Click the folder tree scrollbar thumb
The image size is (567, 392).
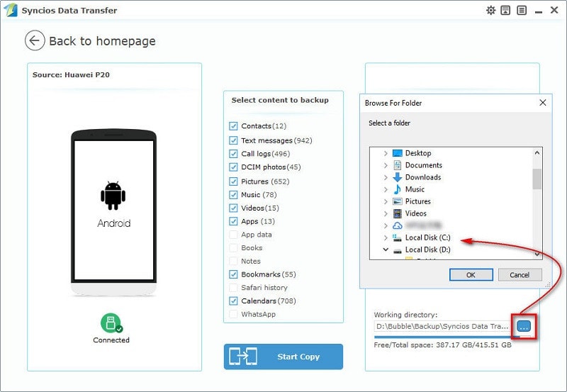pyautogui.click(x=537, y=179)
